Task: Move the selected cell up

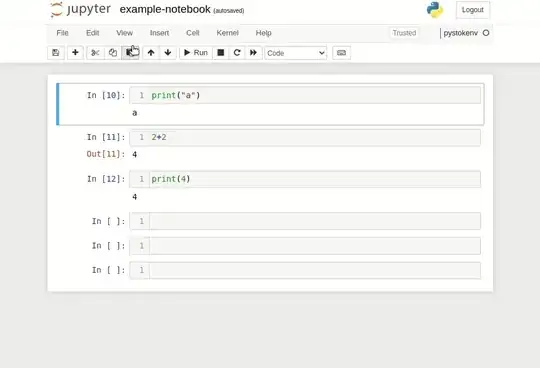Action: 151,53
